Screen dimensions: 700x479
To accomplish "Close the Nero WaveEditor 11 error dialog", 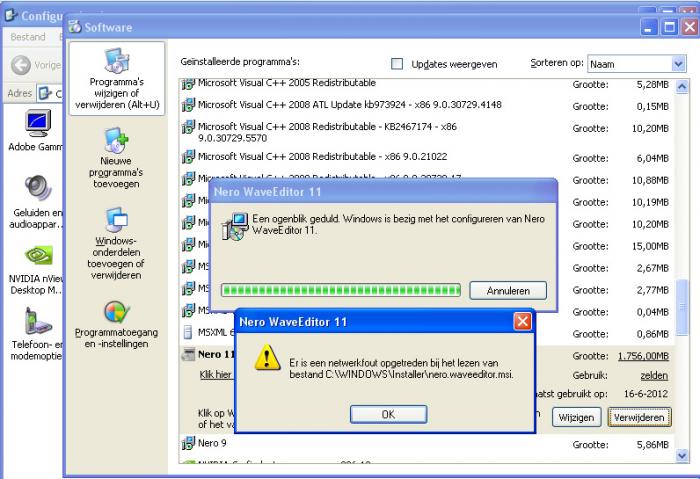I will (522, 321).
